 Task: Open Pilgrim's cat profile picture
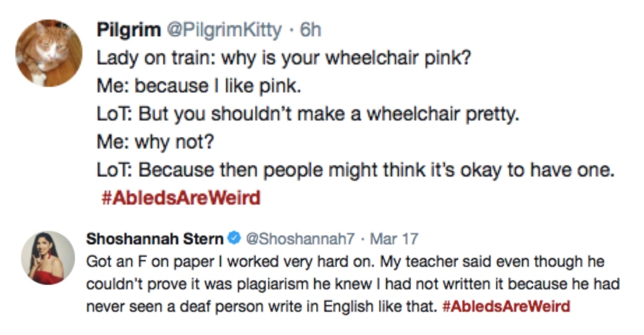coord(49,53)
